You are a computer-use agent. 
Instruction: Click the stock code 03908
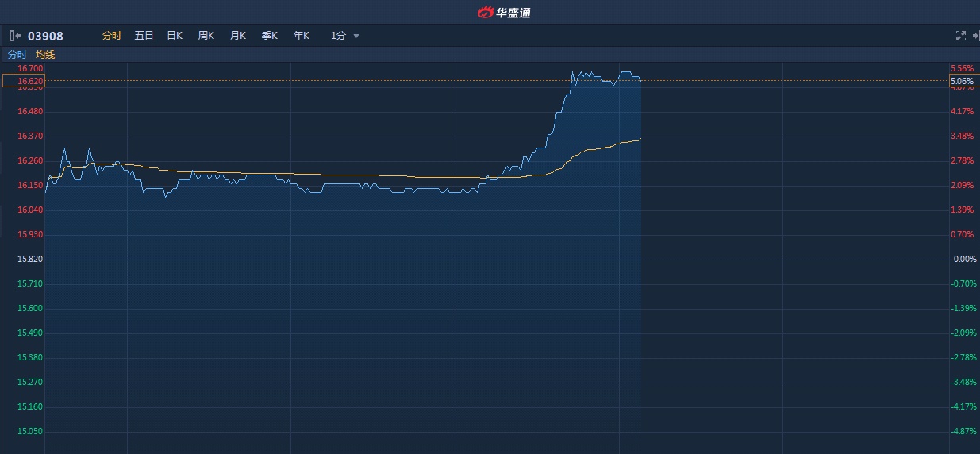point(45,36)
